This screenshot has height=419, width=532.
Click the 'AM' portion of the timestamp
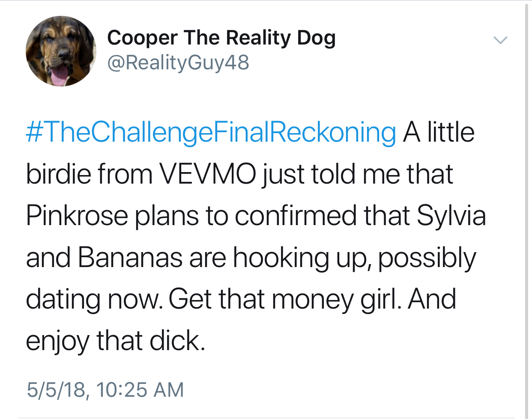pos(168,389)
